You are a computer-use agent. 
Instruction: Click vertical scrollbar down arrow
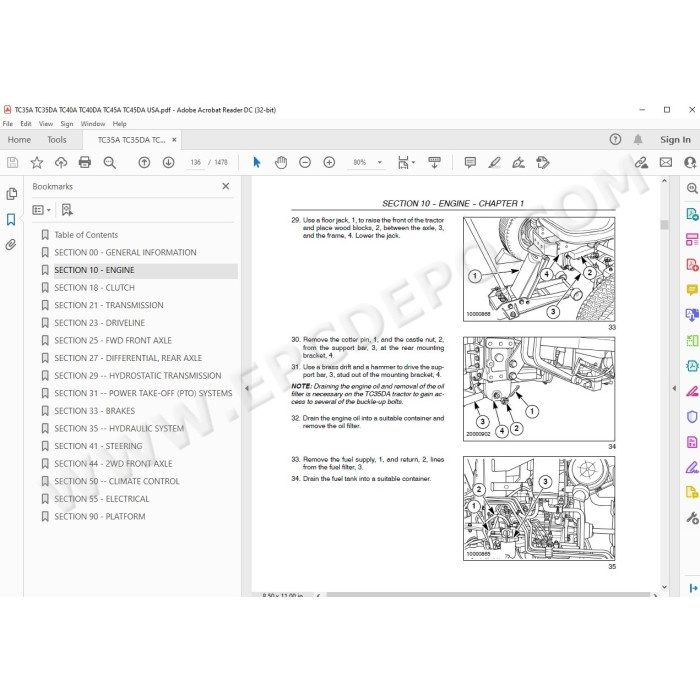[x=664, y=587]
